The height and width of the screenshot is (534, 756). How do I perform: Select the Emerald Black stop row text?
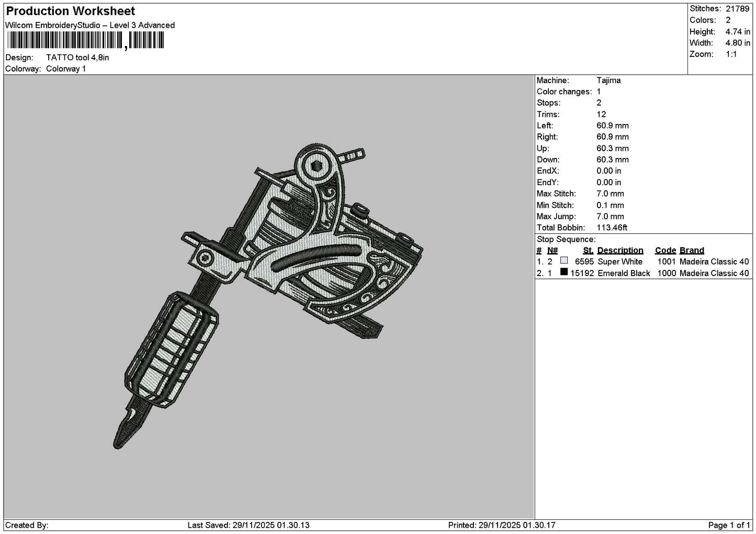click(x=642, y=273)
